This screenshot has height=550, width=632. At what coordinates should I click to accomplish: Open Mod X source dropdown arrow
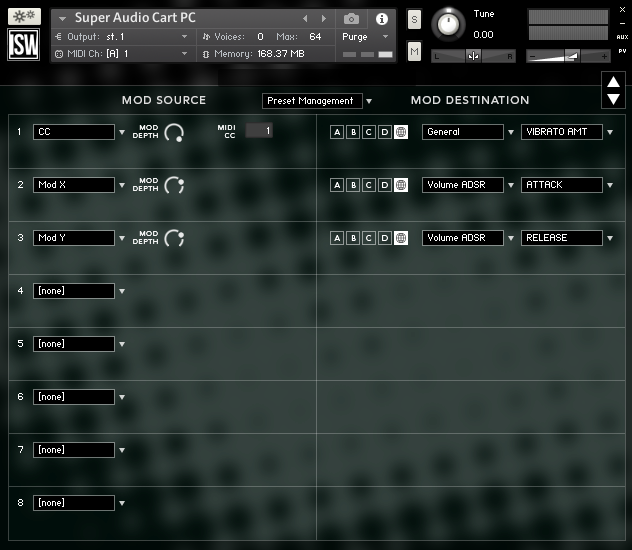click(x=122, y=185)
